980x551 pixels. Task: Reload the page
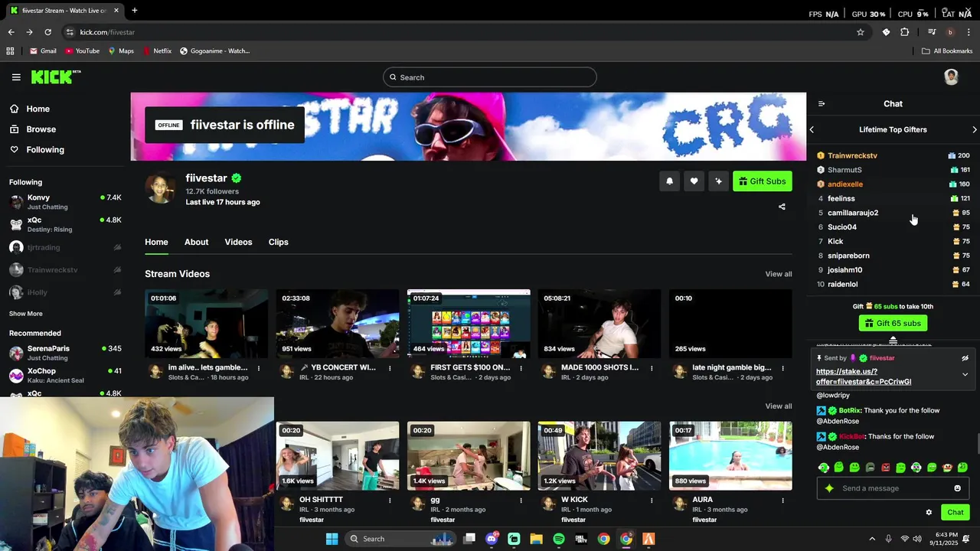coord(47,32)
